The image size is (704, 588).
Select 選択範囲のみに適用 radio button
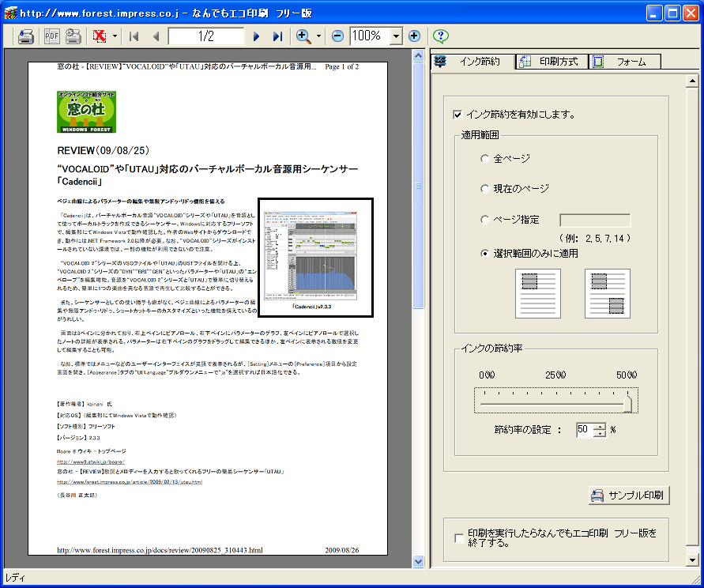pos(484,254)
